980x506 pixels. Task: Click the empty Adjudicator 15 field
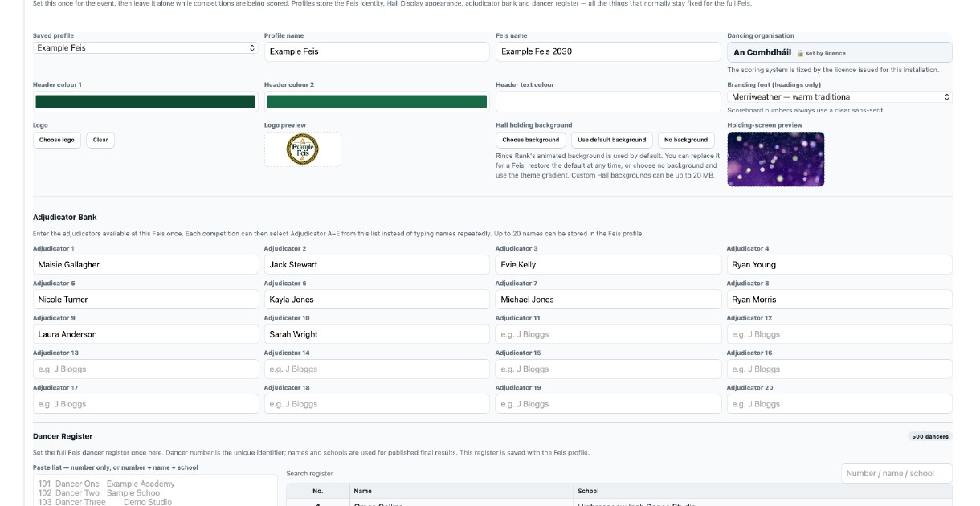tap(608, 369)
